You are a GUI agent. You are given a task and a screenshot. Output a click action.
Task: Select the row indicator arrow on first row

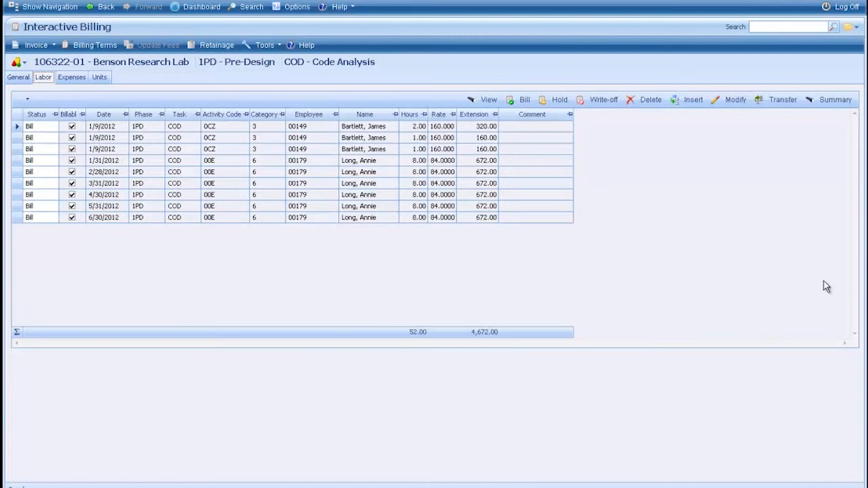pyautogui.click(x=18, y=126)
